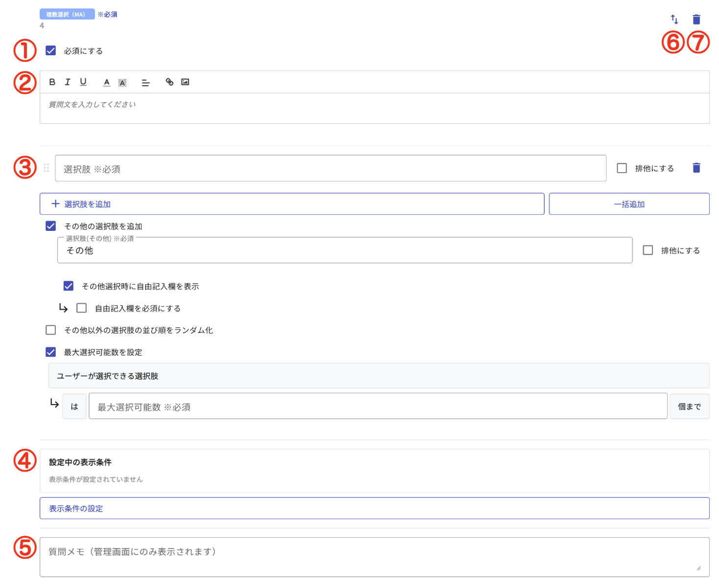Delete the first choice with its trash icon
This screenshot has width=719, height=588.
(696, 168)
